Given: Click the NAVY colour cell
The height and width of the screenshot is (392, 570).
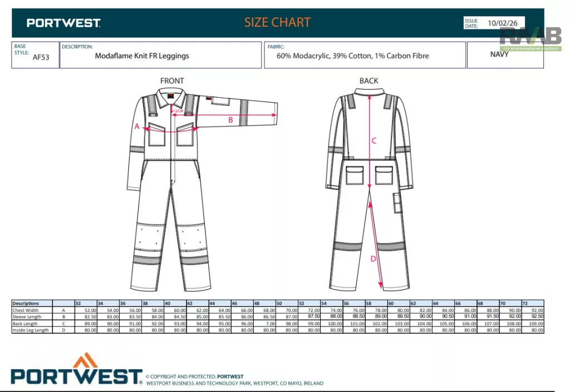Looking at the screenshot, I should point(499,54).
